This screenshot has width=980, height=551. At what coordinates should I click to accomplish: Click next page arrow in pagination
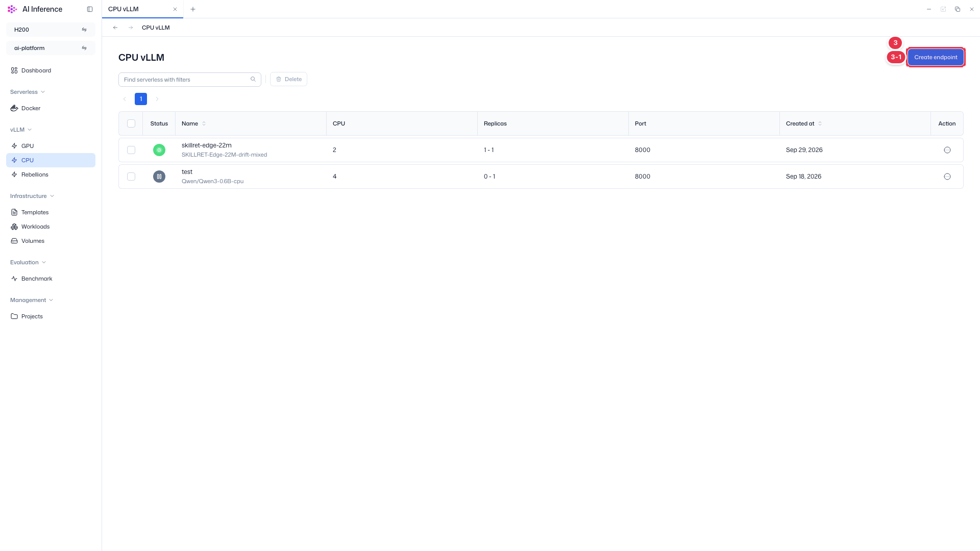[157, 99]
